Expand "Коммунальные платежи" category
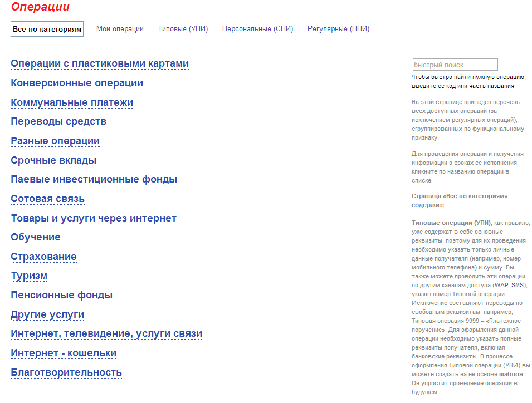The image size is (532, 403). point(72,103)
